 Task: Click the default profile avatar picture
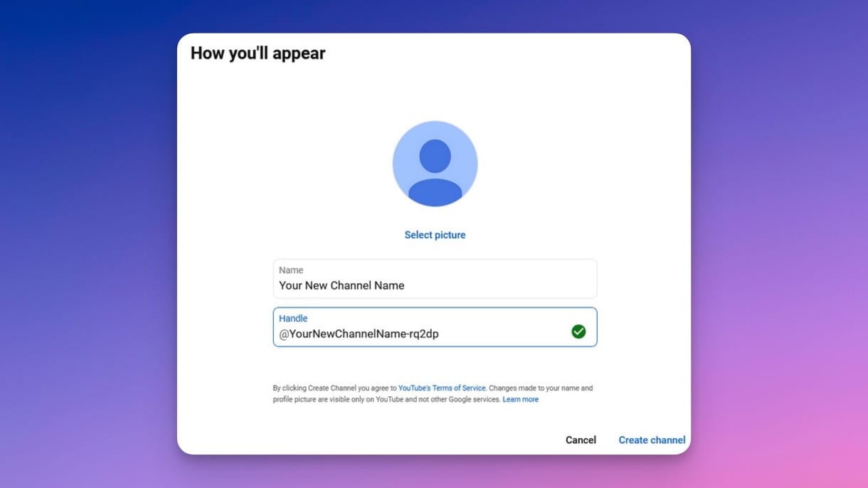point(435,164)
